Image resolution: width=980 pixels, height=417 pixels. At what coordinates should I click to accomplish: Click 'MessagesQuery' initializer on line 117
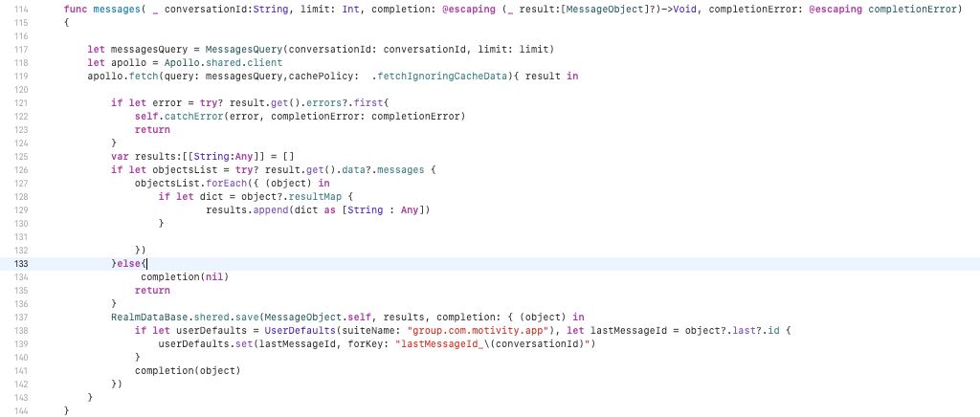[243, 50]
